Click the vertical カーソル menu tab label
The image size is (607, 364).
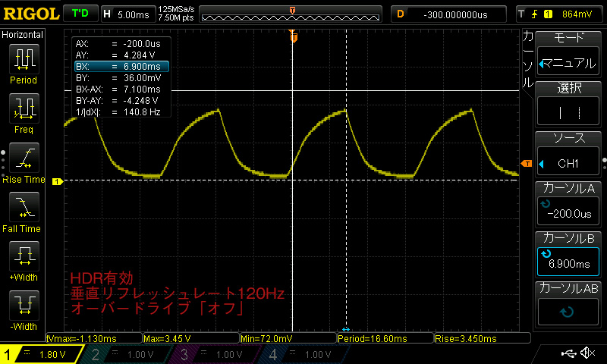pos(528,60)
